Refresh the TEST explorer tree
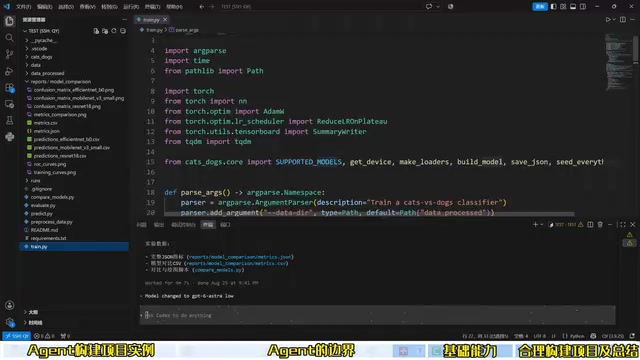This screenshot has width=640, height=360. click(x=114, y=31)
